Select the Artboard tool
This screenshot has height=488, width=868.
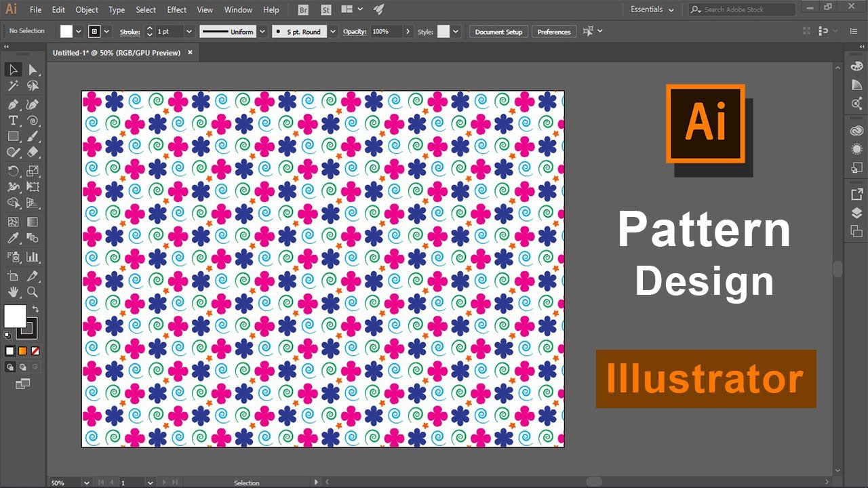click(x=13, y=276)
